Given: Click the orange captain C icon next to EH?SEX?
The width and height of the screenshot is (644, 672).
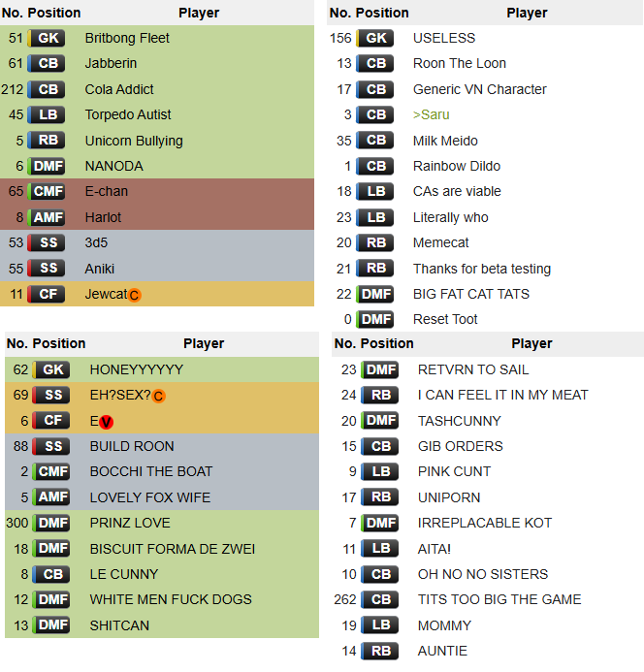Looking at the screenshot, I should 158,396.
